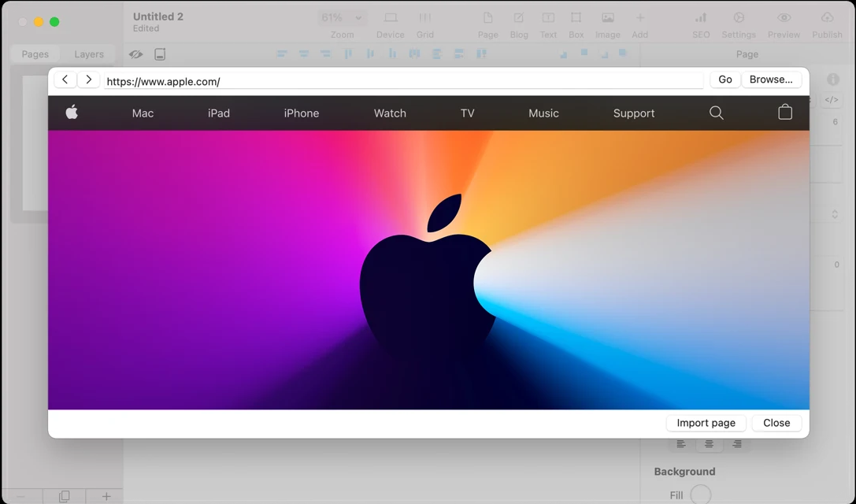The width and height of the screenshot is (856, 504).
Task: Click the Apple logo in site navigation
Action: (72, 113)
